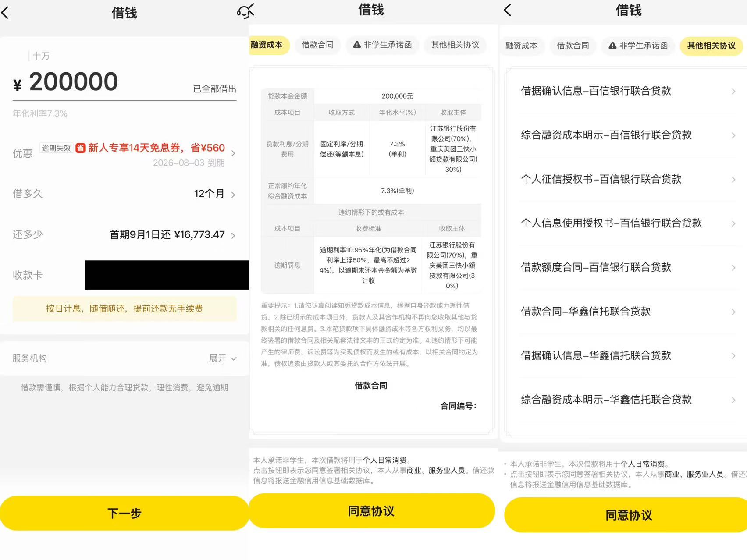747x560 pixels.
Task: Open the 新人专享14天免息券 coupon row arrow
Action: [x=233, y=153]
